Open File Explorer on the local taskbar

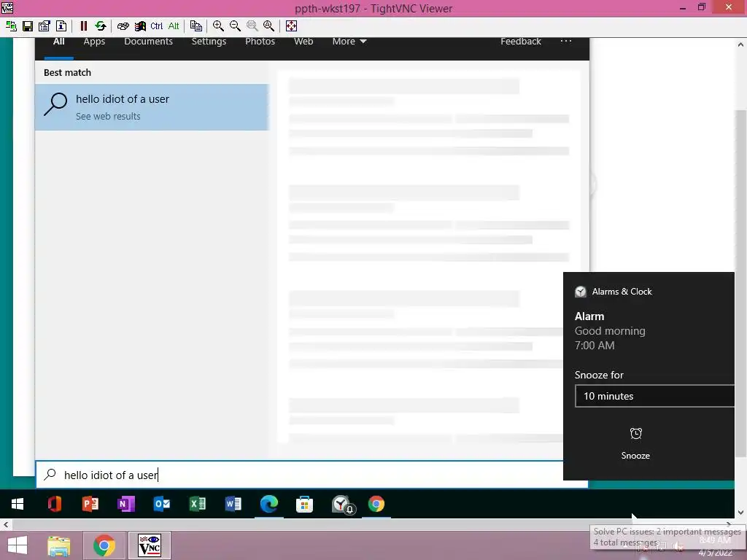point(59,545)
